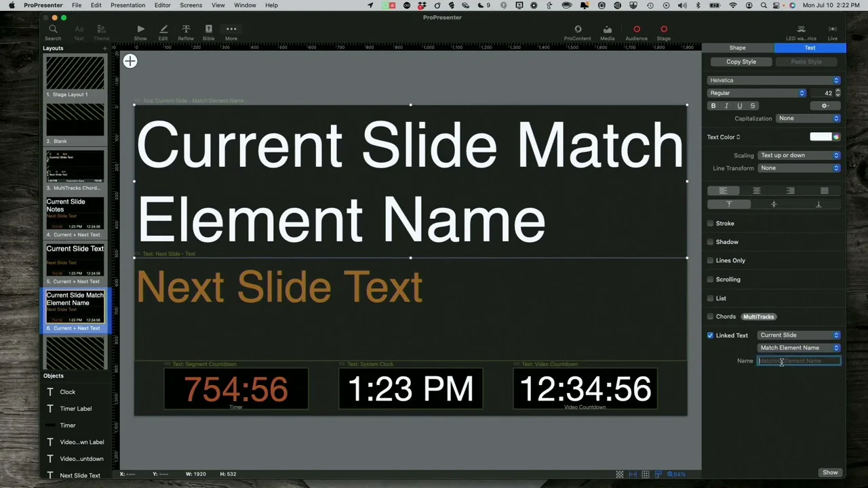Click the add-element plus icon on canvas
This screenshot has height=488, width=868.
(x=130, y=62)
